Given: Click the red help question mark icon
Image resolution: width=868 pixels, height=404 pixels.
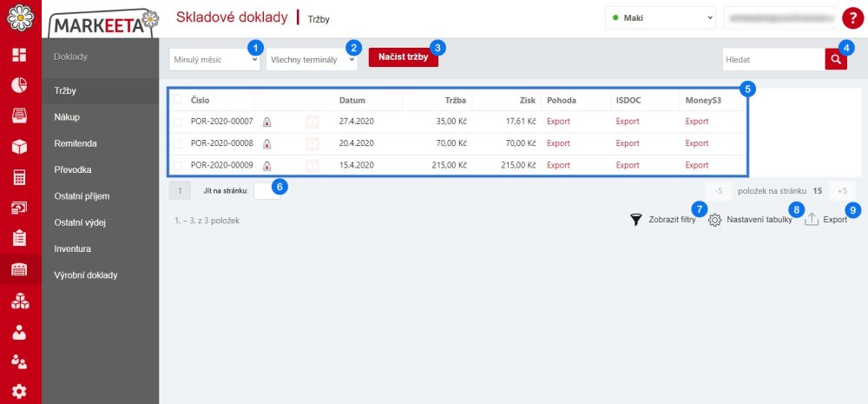Looking at the screenshot, I should coord(852,18).
